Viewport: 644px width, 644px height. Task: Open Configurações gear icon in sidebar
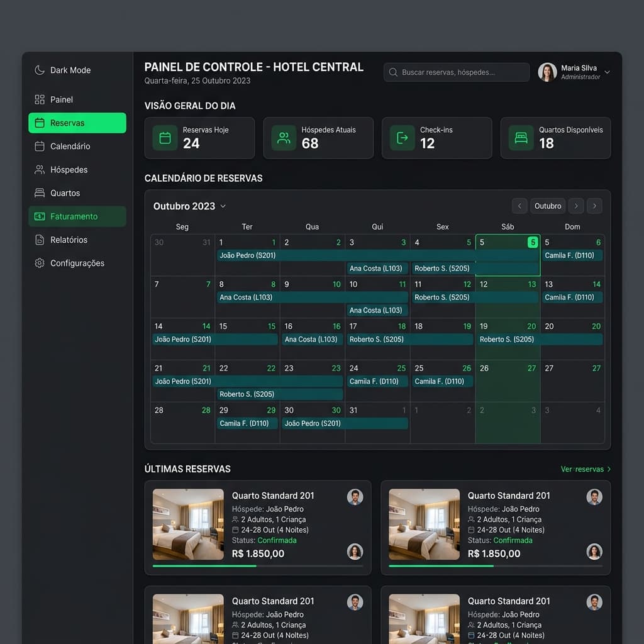tap(40, 264)
